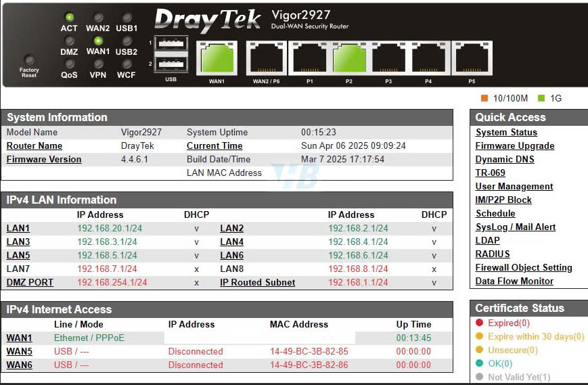Open the DMZ PORT link
The image size is (588, 385).
pos(30,282)
